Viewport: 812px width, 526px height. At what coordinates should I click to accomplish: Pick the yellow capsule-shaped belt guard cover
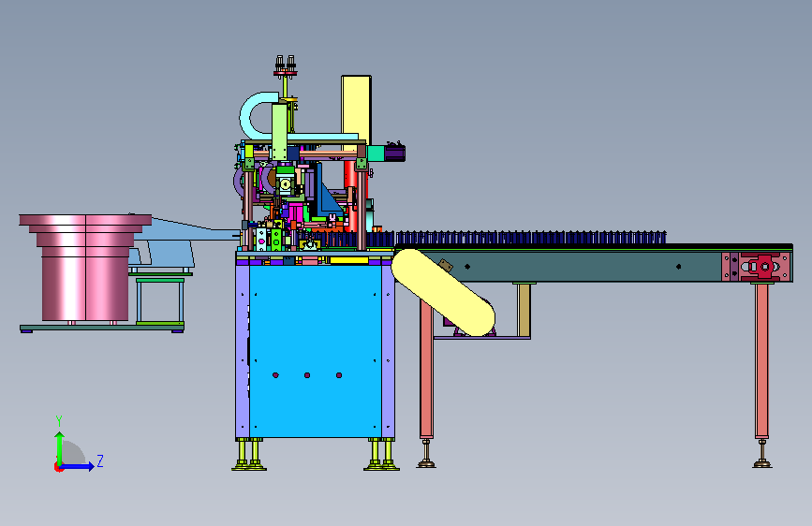click(443, 293)
